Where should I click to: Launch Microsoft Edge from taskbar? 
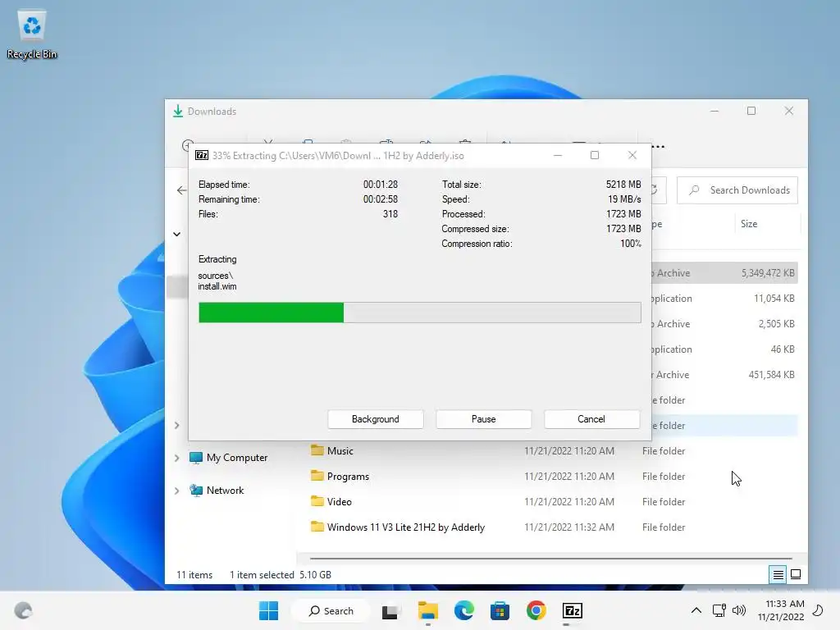pyautogui.click(x=464, y=610)
